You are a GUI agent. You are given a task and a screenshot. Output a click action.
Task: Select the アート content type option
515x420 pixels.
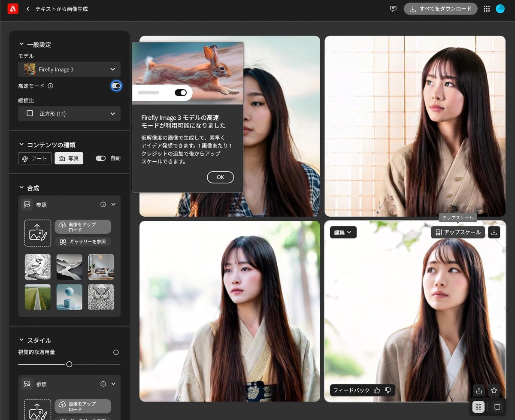[34, 158]
